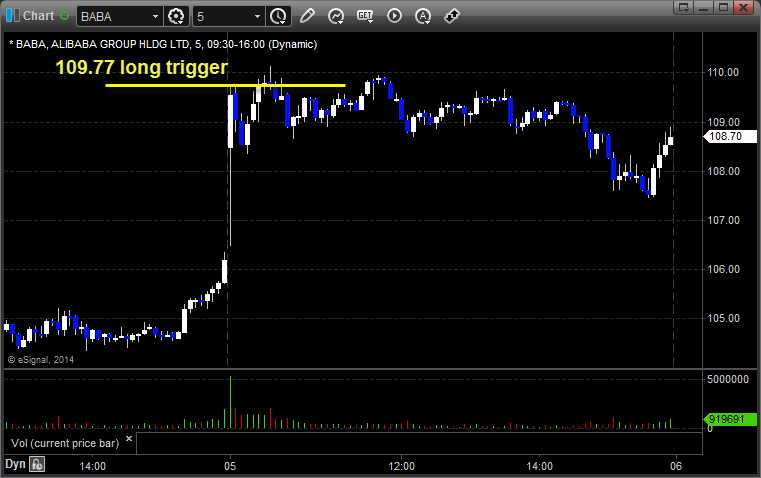Minimize the chart window
The width and height of the screenshot is (761, 478).
tap(704, 7)
